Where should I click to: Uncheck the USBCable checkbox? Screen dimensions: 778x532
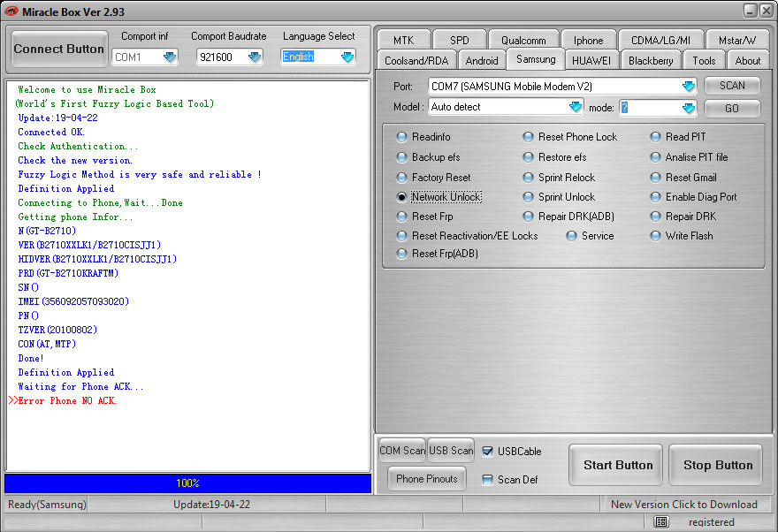[488, 452]
